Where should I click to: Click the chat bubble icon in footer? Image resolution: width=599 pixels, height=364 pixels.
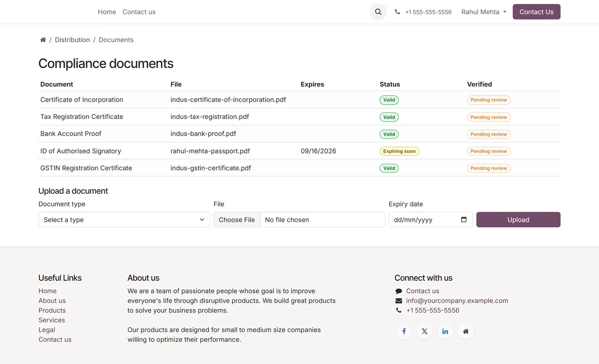point(399,291)
